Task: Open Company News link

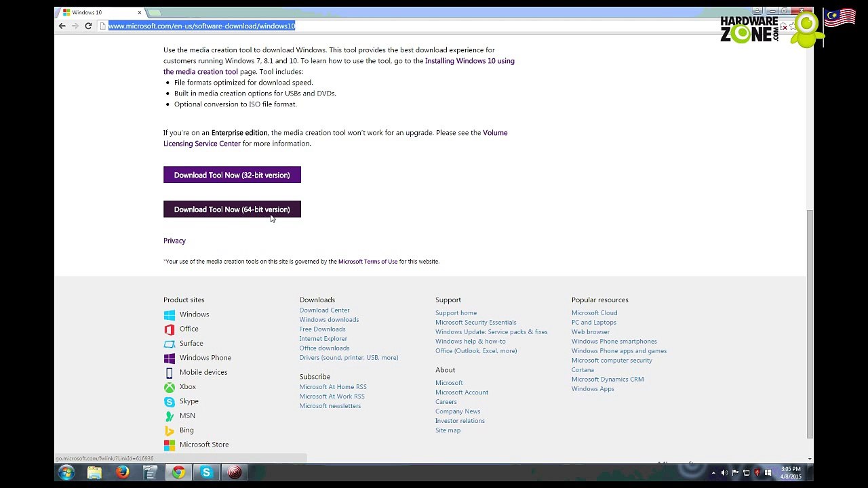Action: click(x=458, y=411)
